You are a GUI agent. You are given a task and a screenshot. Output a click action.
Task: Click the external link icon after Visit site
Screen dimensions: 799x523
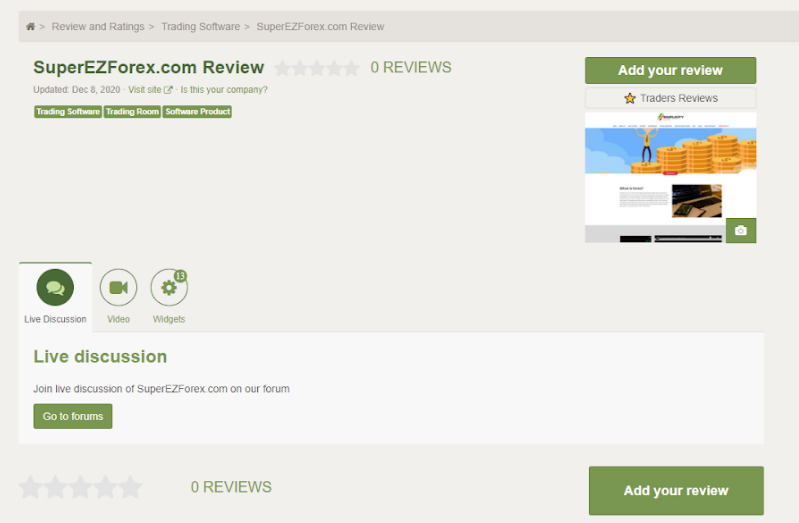coord(168,90)
